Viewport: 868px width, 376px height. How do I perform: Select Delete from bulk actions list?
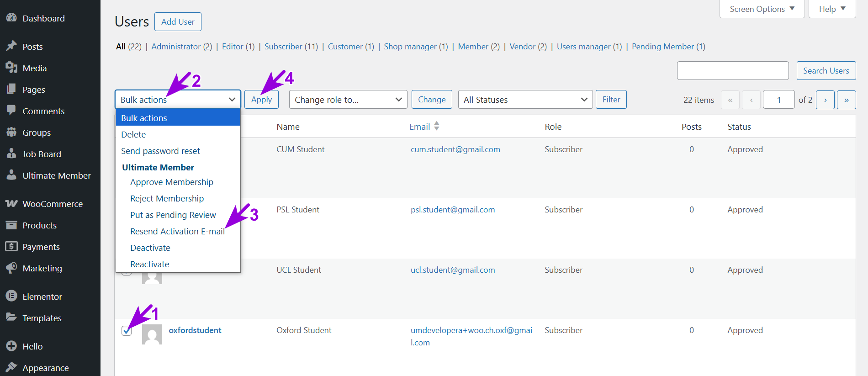[178, 134]
